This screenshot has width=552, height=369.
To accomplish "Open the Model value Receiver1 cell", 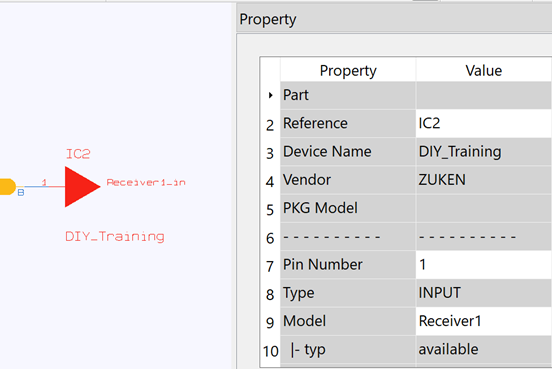I will point(483,321).
